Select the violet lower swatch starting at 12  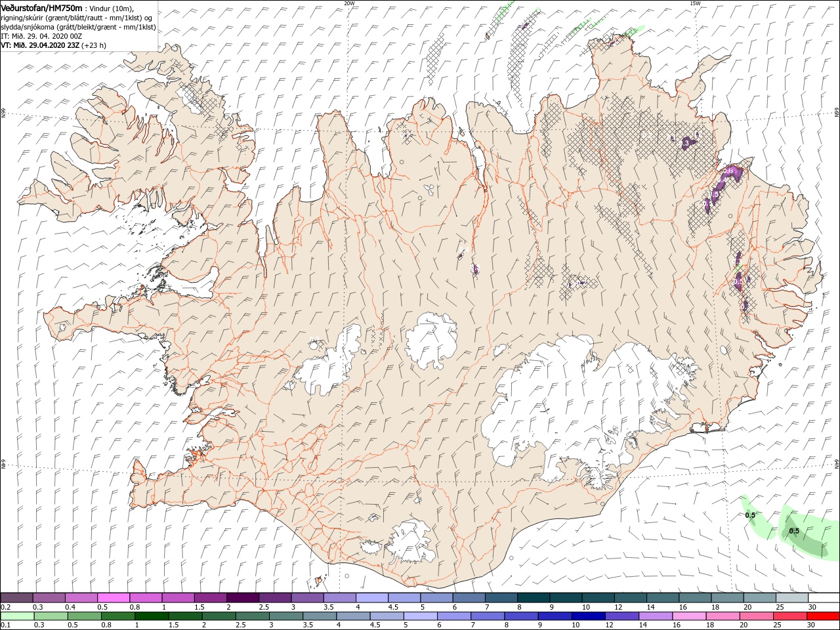click(x=623, y=616)
